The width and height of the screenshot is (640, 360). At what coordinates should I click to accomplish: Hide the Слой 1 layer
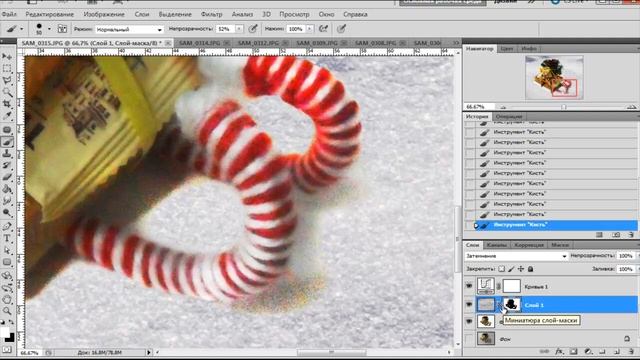pyautogui.click(x=469, y=304)
